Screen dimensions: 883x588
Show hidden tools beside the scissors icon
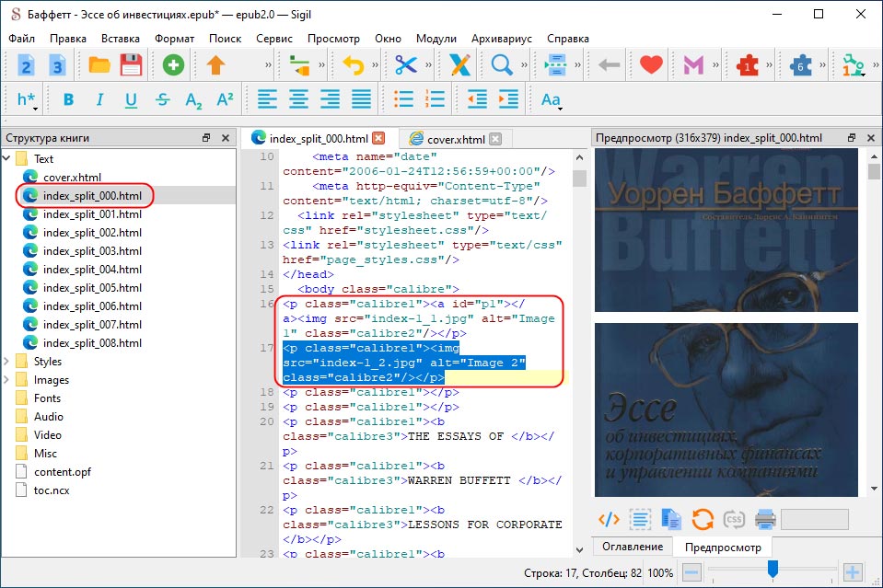pos(428,65)
